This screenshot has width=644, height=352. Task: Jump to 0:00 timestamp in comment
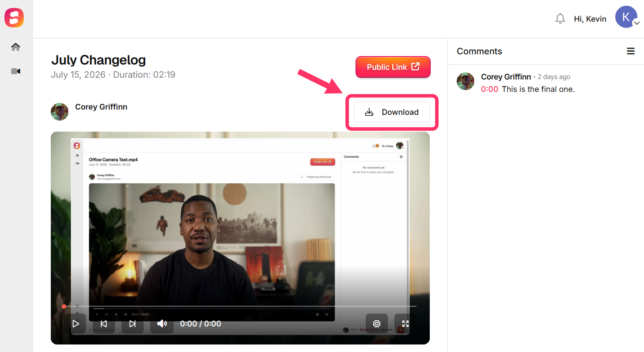click(489, 89)
